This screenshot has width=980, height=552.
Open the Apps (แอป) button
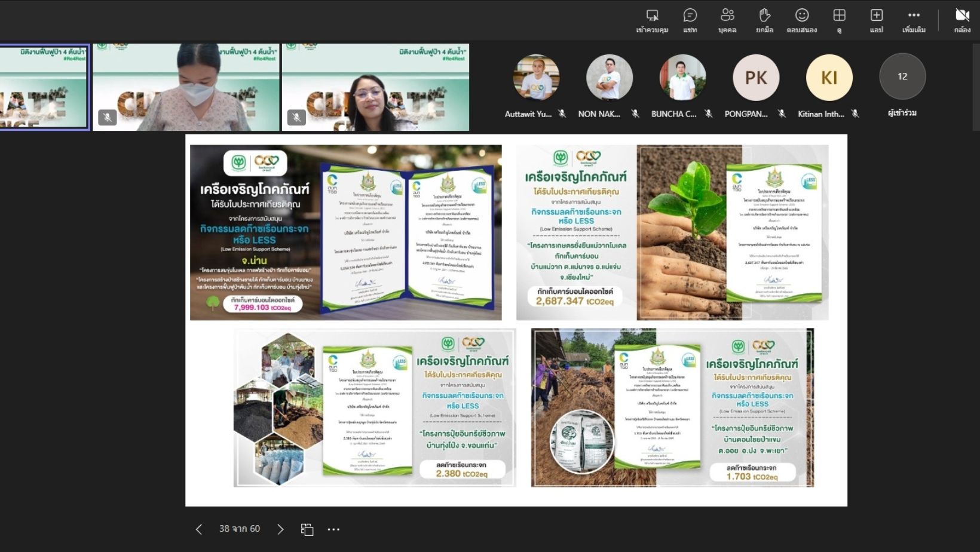tap(876, 20)
